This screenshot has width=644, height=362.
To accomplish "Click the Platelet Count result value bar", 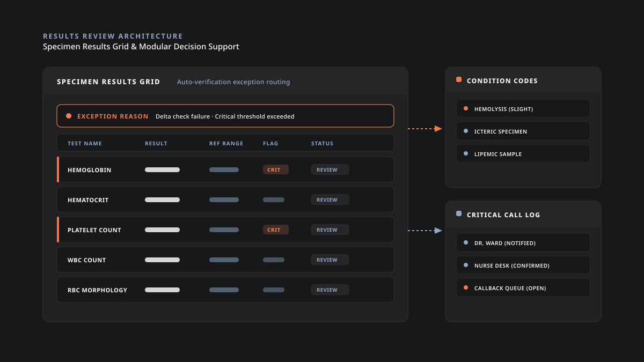I will pos(162,230).
